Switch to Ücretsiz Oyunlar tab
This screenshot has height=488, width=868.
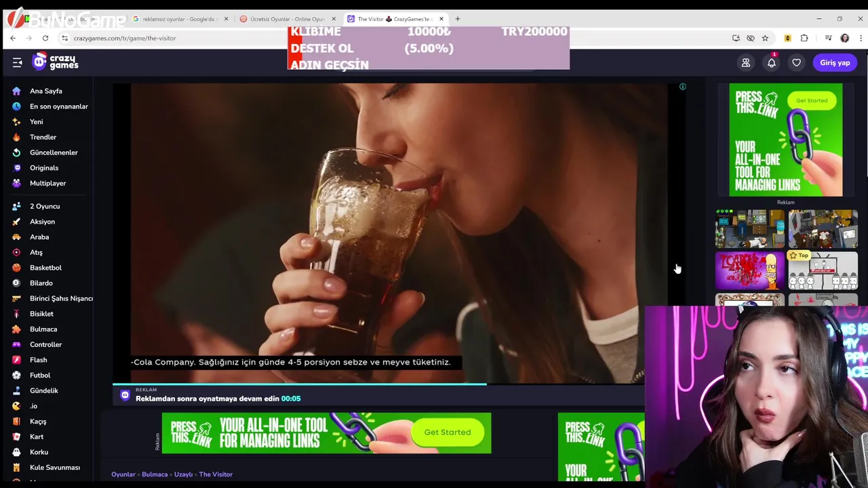(x=288, y=19)
